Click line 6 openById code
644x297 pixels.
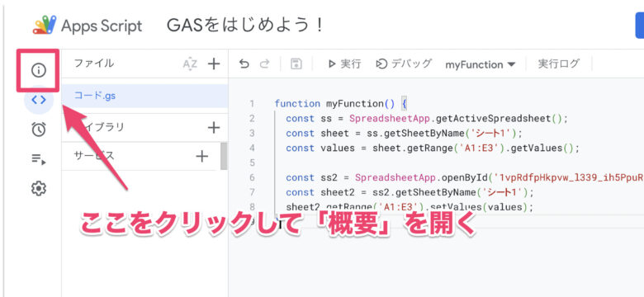pos(465,177)
